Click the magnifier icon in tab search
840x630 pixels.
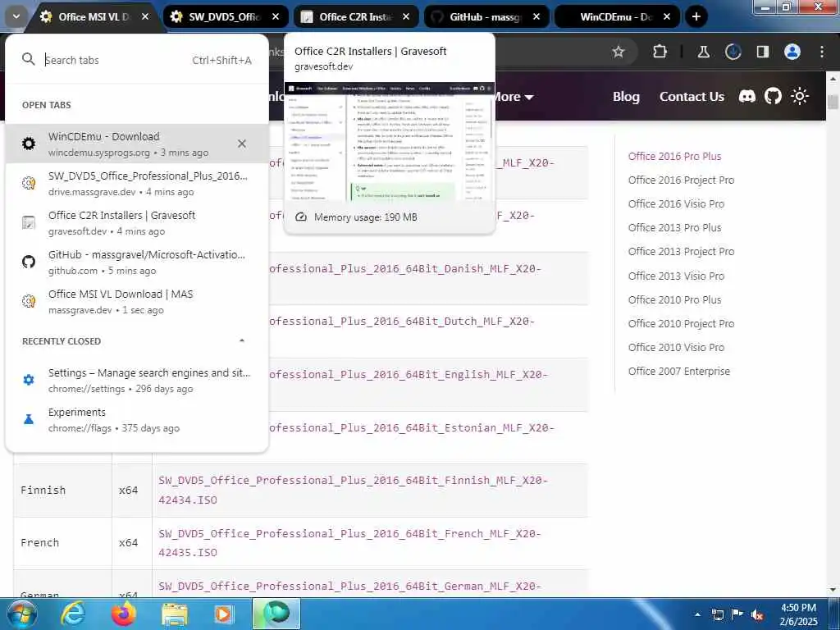click(29, 59)
